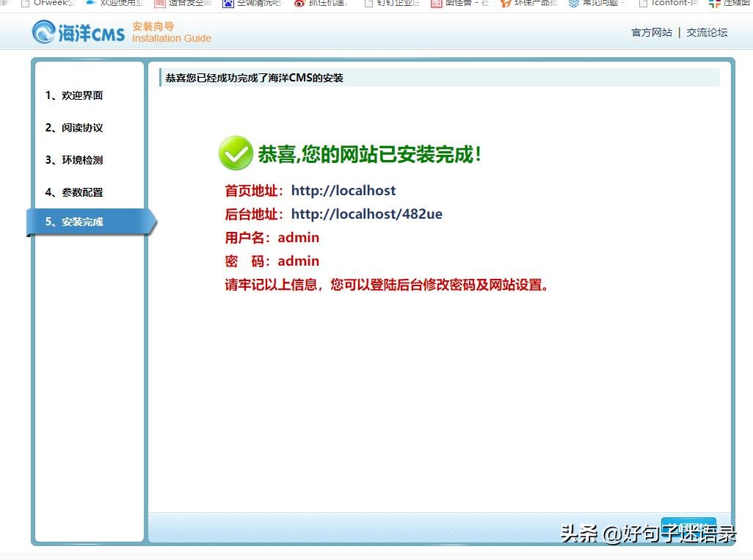
Task: Open the 常见问题 bookmark
Action: tap(596, 4)
